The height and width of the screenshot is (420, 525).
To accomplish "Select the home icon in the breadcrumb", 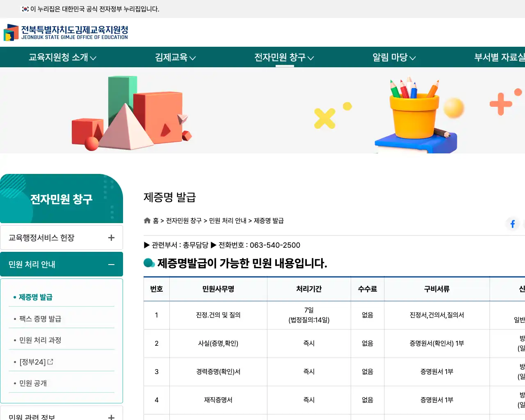I will coord(147,220).
